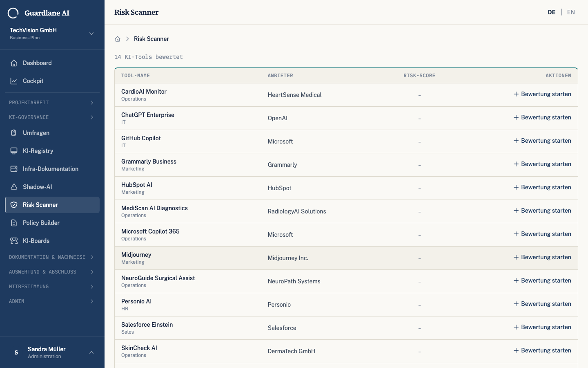This screenshot has width=588, height=368.
Task: Click the Guardlane AI logo icon
Action: 13,13
